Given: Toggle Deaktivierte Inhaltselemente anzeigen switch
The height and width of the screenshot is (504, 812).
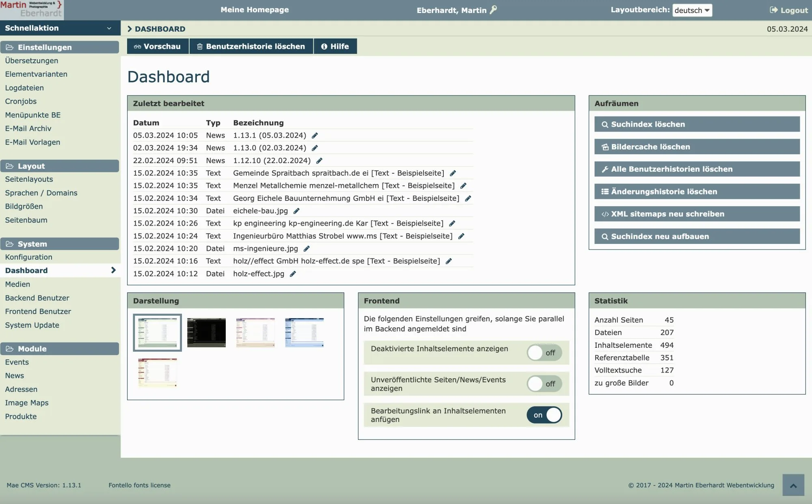Looking at the screenshot, I should [x=544, y=353].
